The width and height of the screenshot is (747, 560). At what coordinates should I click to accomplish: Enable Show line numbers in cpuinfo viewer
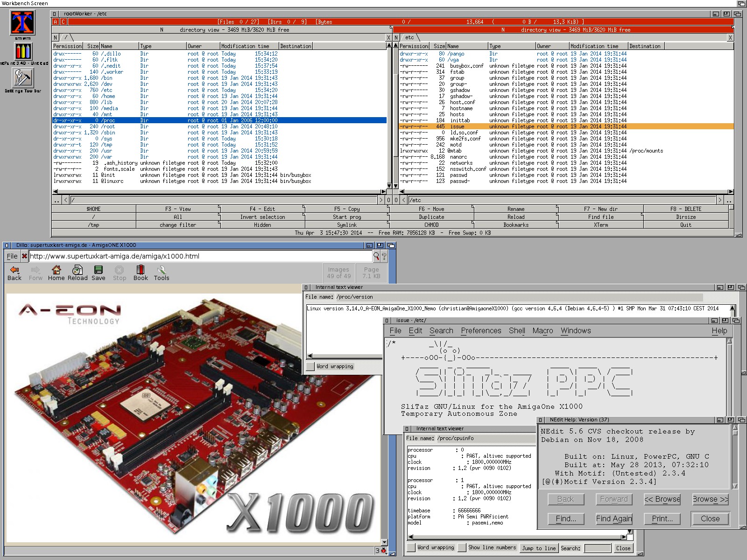coord(462,547)
